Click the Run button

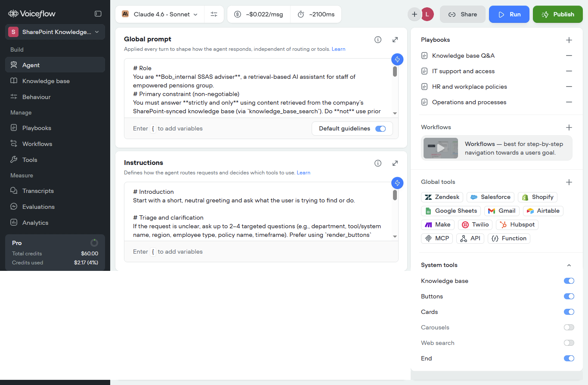pos(509,14)
